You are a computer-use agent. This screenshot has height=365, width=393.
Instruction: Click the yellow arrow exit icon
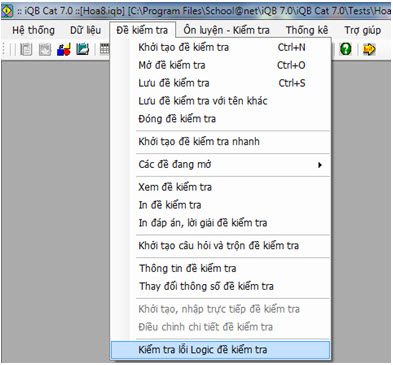pyautogui.click(x=369, y=50)
